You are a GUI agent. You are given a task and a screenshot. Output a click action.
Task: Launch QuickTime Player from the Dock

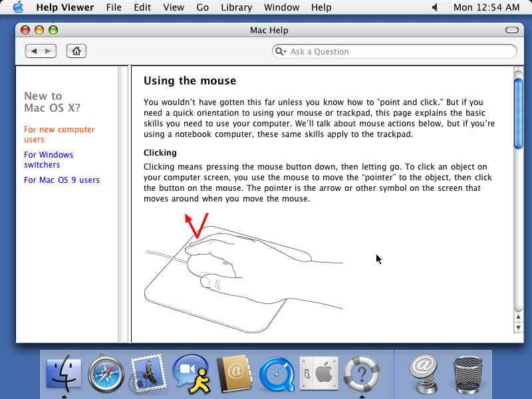[277, 374]
